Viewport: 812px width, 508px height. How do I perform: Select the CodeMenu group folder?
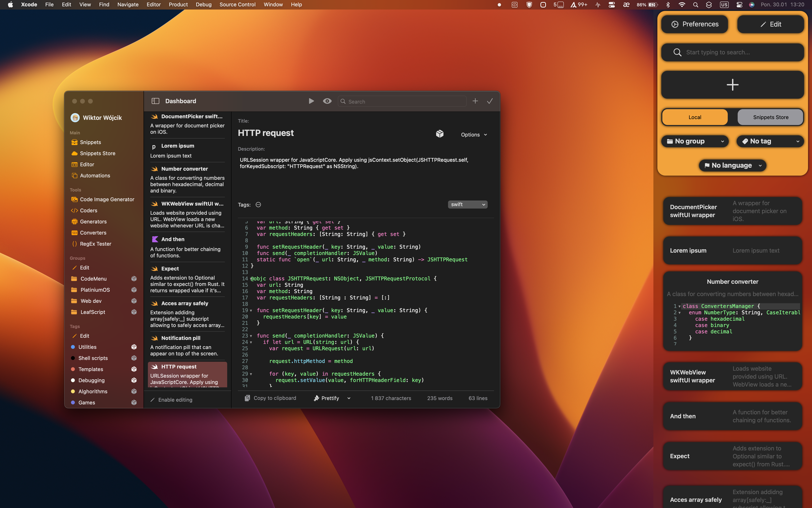pos(89,279)
